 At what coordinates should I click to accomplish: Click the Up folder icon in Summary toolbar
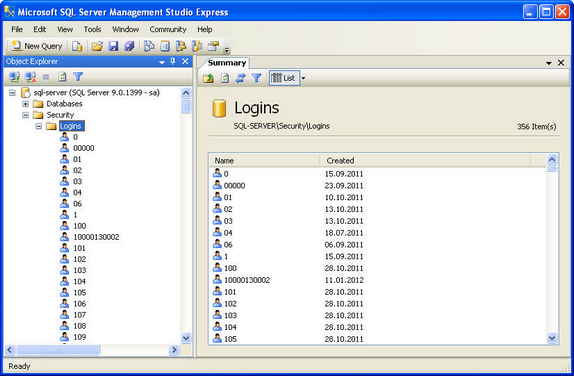[x=208, y=78]
